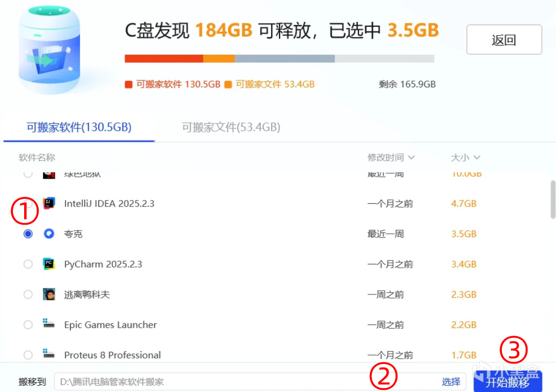Click the PyCharm app icon
Viewport: 556px width, 392px height.
tap(49, 264)
